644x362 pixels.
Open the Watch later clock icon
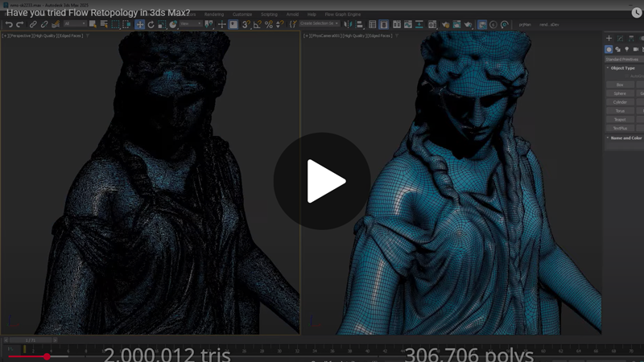(636, 13)
